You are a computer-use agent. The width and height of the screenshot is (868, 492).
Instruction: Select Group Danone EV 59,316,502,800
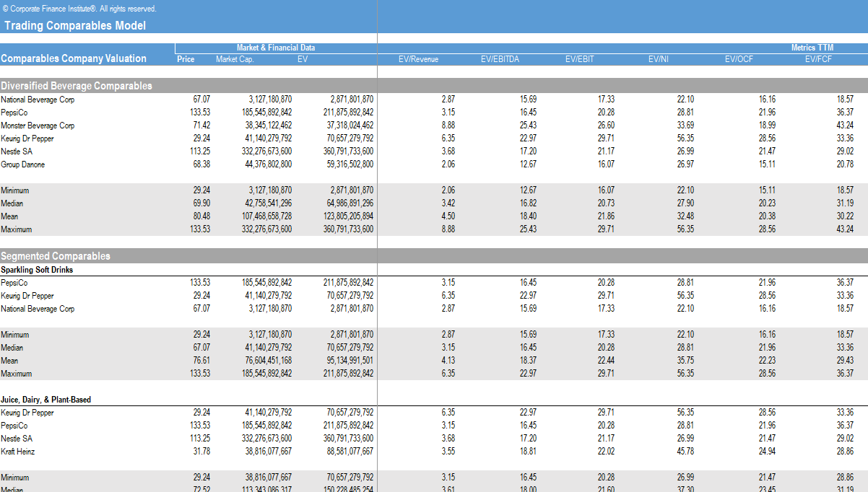[350, 164]
